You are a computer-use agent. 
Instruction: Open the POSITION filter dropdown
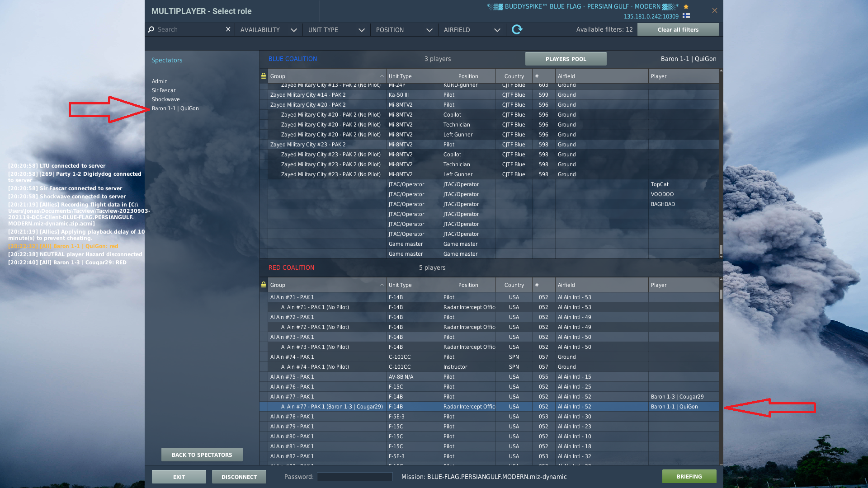[404, 30]
